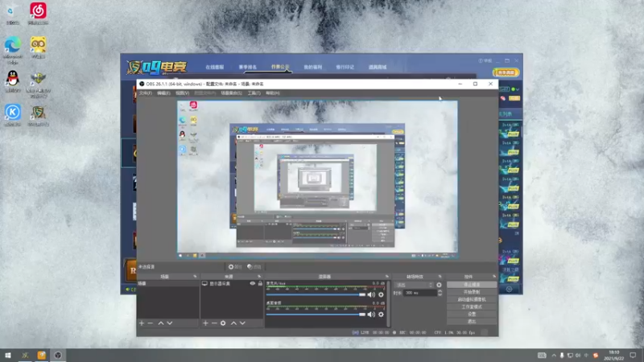This screenshot has height=362, width=644.
Task: Pop out the Controls dock panel
Action: coord(494,277)
